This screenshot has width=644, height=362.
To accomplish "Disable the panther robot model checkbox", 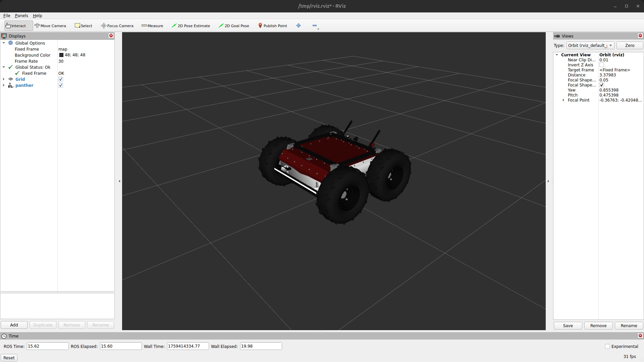I will [x=61, y=85].
